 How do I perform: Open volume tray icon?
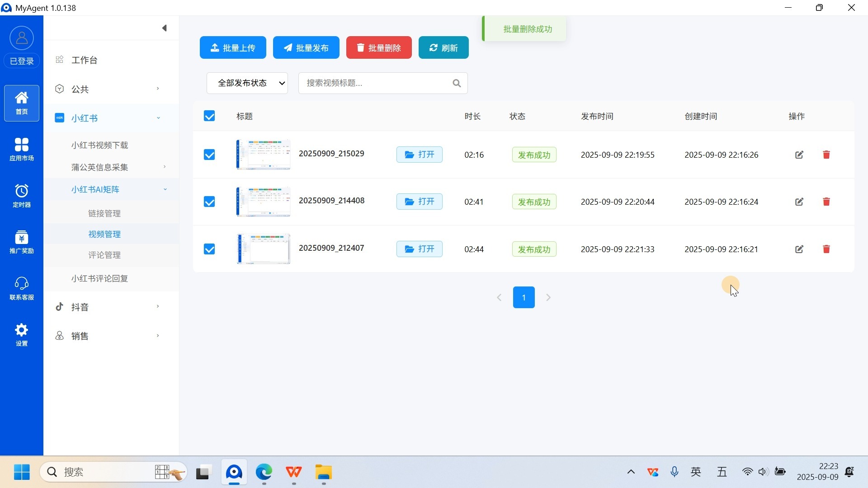click(x=764, y=472)
